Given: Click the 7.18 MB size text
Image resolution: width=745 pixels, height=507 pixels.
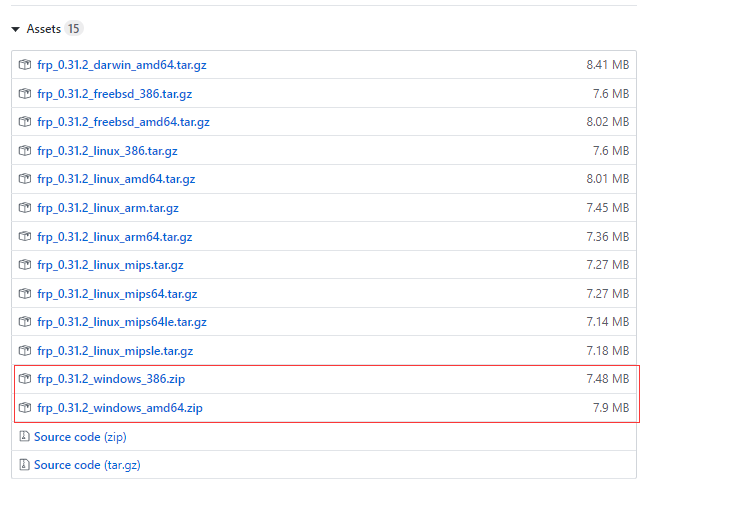Looking at the screenshot, I should [x=608, y=351].
